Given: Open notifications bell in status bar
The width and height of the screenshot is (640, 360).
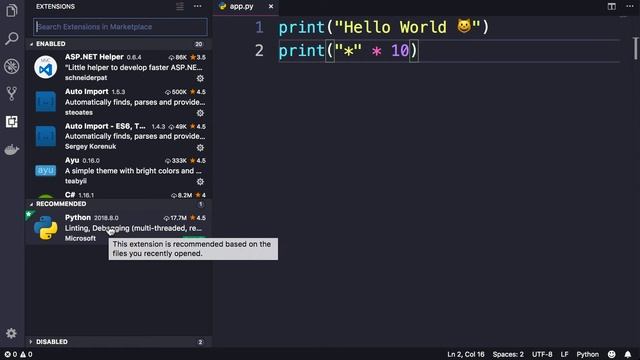Looking at the screenshot, I should tap(628, 354).
